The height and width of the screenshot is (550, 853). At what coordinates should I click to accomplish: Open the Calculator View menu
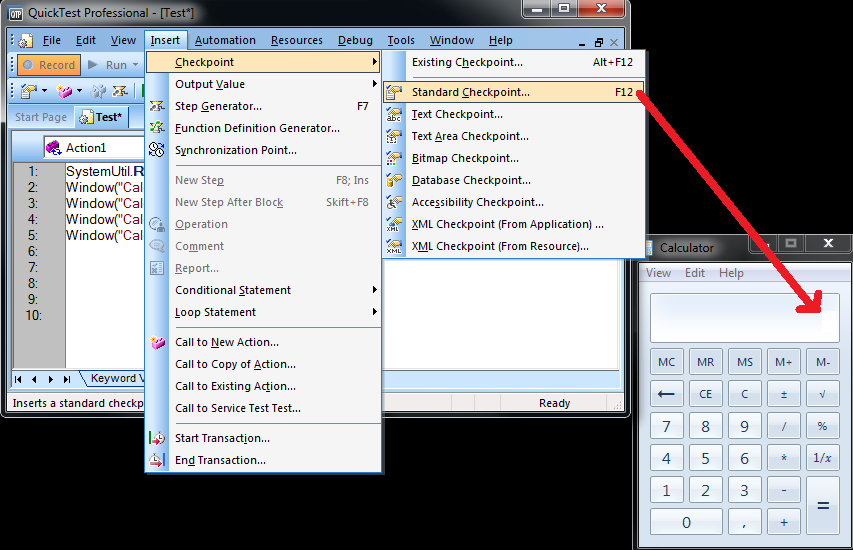(x=658, y=273)
